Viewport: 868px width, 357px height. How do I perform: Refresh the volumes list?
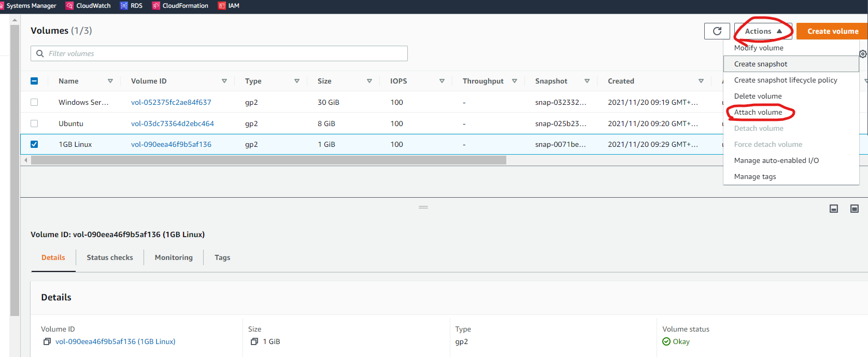(717, 31)
